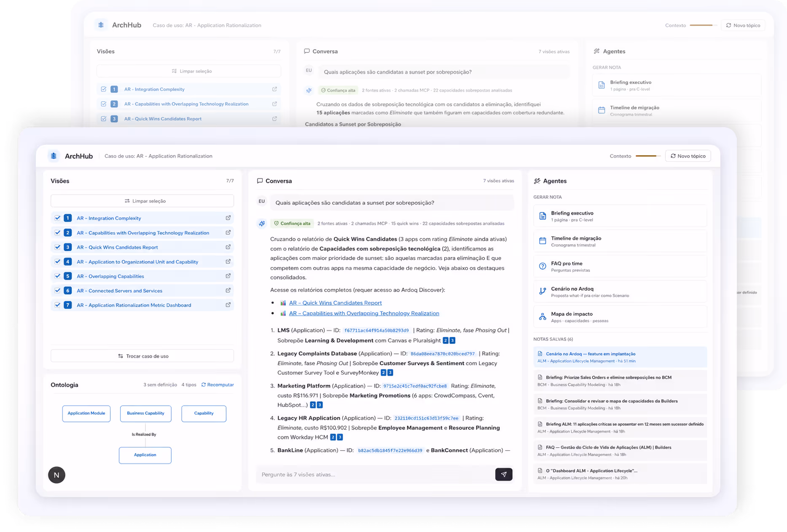Screen dimensions: 787x532
Task: Click the Conversa chat bubble icon
Action: [260, 181]
